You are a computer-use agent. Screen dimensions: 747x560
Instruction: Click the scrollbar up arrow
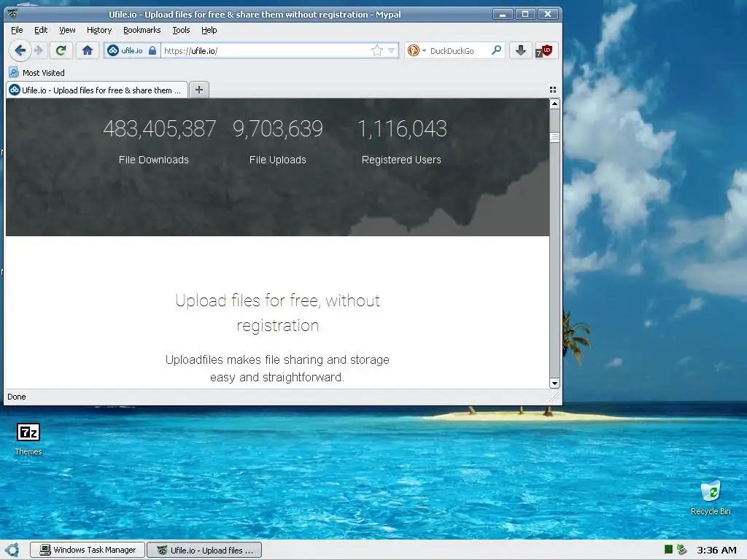[x=554, y=104]
